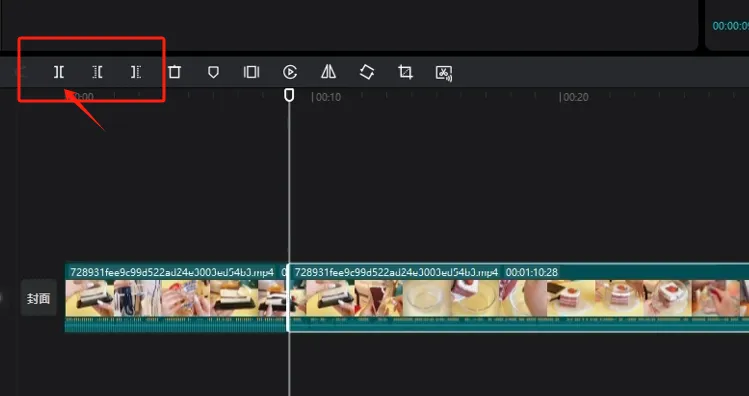Click the smart cut scissors icon
749x396 pixels.
click(444, 73)
